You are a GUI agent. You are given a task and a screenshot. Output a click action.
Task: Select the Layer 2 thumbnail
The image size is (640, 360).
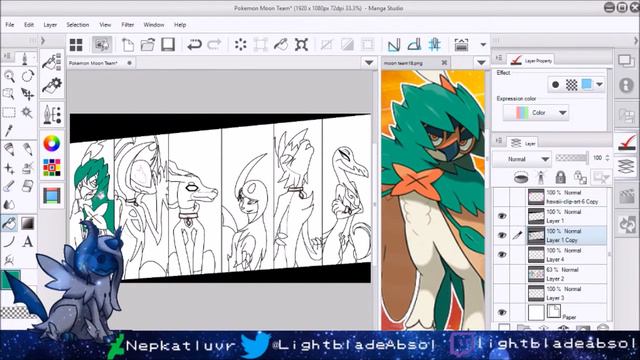536,274
